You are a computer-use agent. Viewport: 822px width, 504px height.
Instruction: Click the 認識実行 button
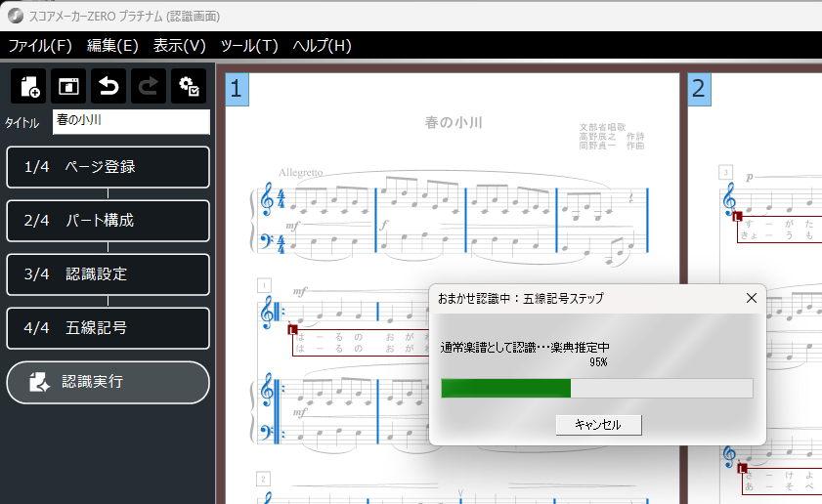point(108,382)
